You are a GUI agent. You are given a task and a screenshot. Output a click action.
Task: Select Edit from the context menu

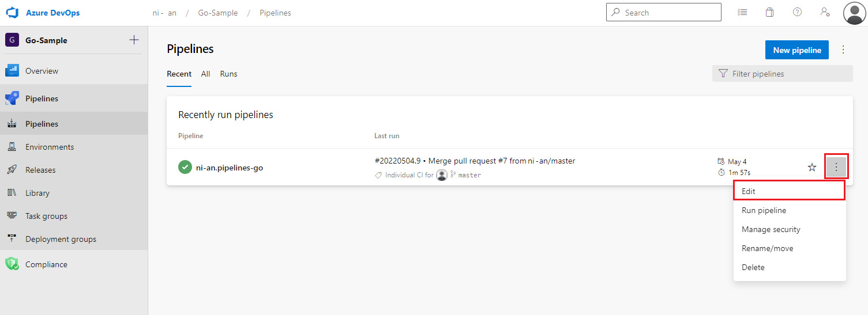tap(788, 191)
